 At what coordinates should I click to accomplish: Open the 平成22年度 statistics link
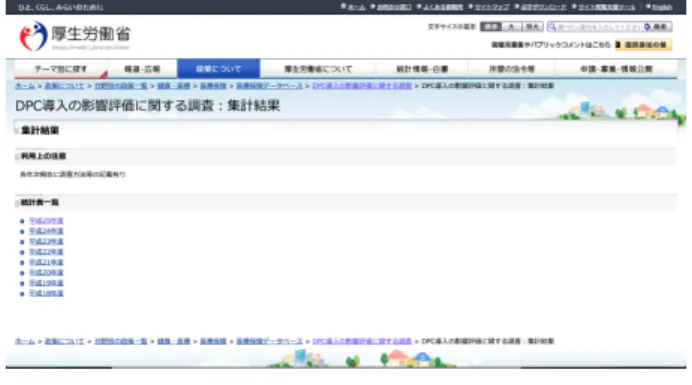(x=46, y=252)
